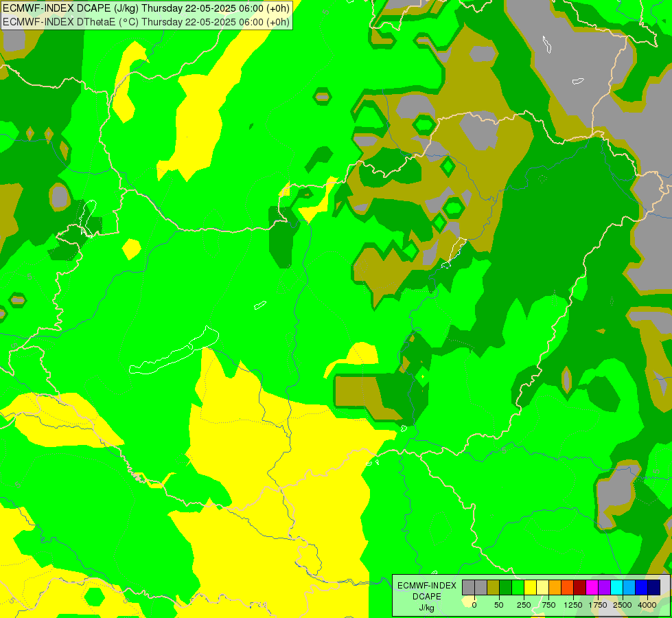Screen dimensions: 672x618
Task: Click the legend label ECMWF-INDEX
Action: [427, 586]
